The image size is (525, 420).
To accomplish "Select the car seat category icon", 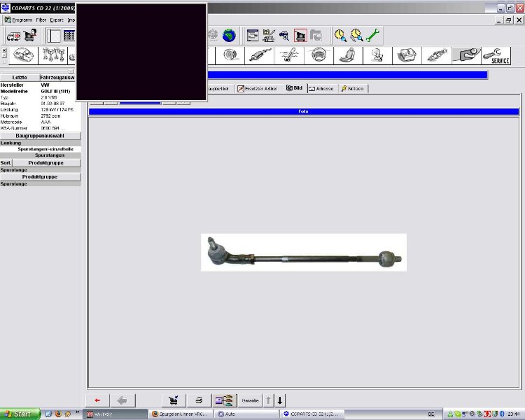I will coord(347,56).
